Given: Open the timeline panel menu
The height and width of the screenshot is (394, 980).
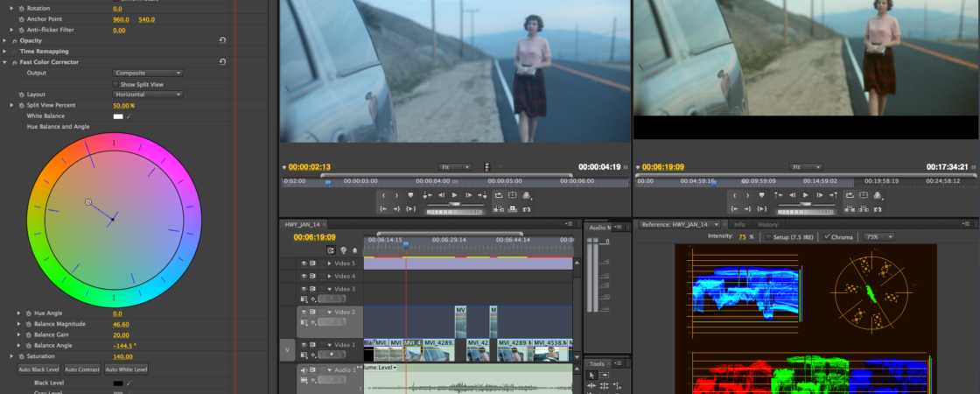Looking at the screenshot, I should (569, 224).
